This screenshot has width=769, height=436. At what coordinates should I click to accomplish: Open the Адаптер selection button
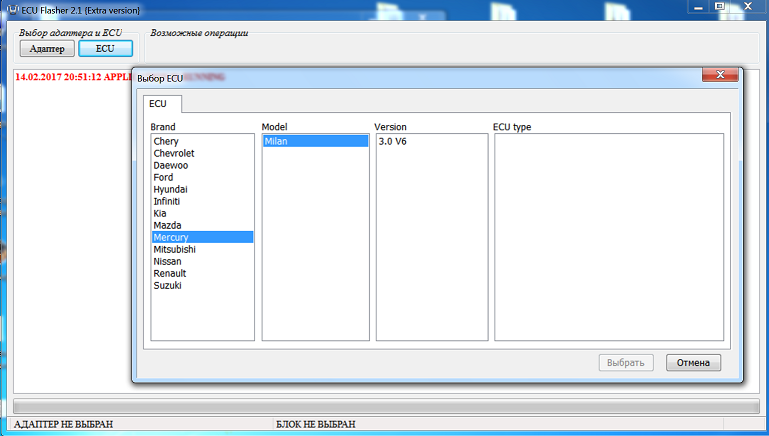click(x=47, y=49)
